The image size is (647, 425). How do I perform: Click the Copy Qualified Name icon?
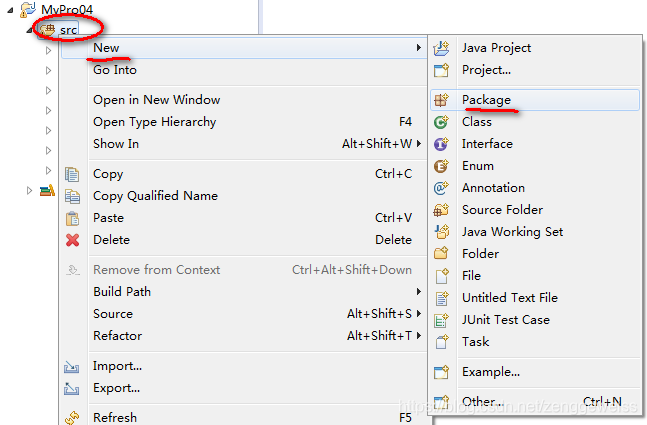[x=72, y=196]
